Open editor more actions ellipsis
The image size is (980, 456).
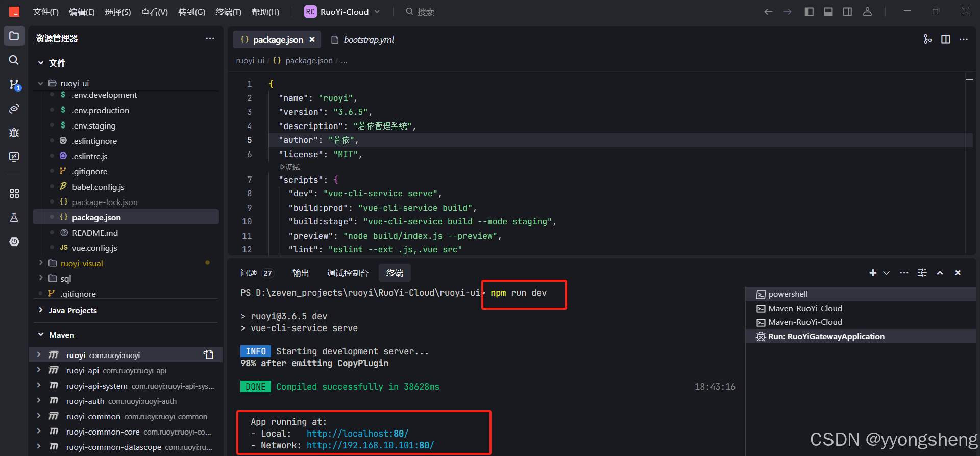[x=964, y=39]
